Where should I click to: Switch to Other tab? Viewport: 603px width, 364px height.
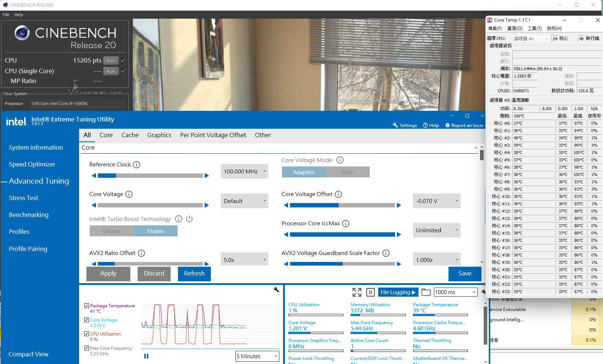pos(263,135)
